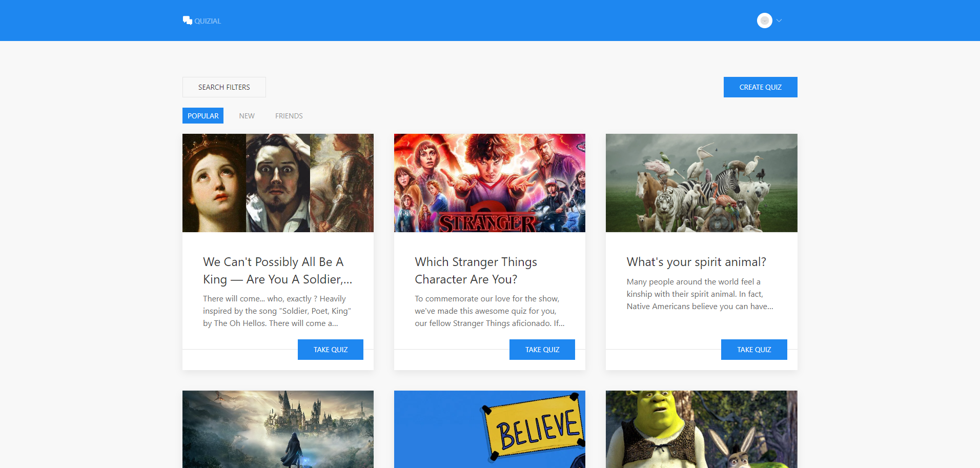Click the description starting 'Many people around the world'

click(700, 294)
